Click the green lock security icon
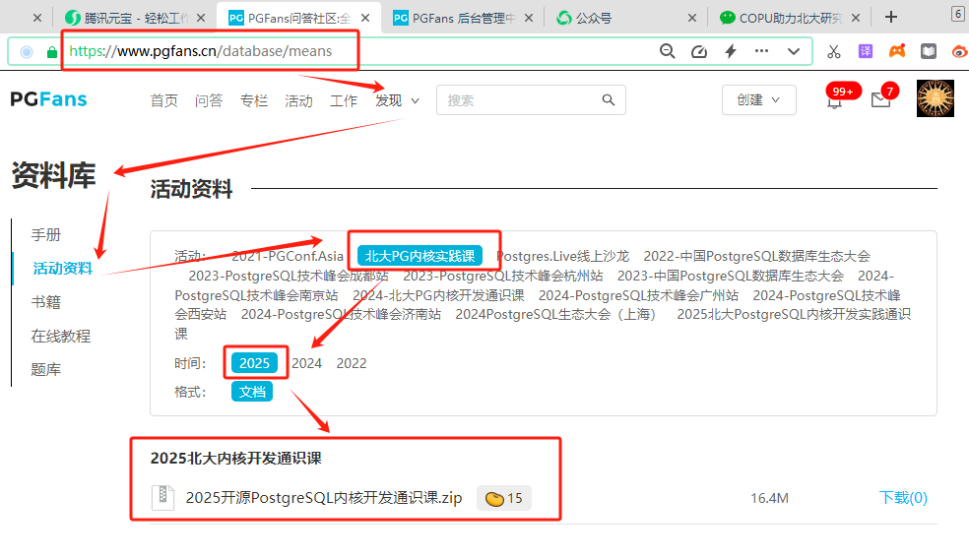This screenshot has height=560, width=969. point(52,52)
